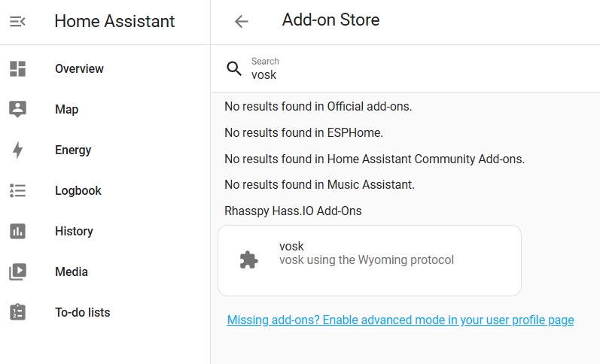Viewport: 600px width, 364px height.
Task: Click 'No results found in Home Assistant Community Add-ons.'
Action: [x=375, y=159]
